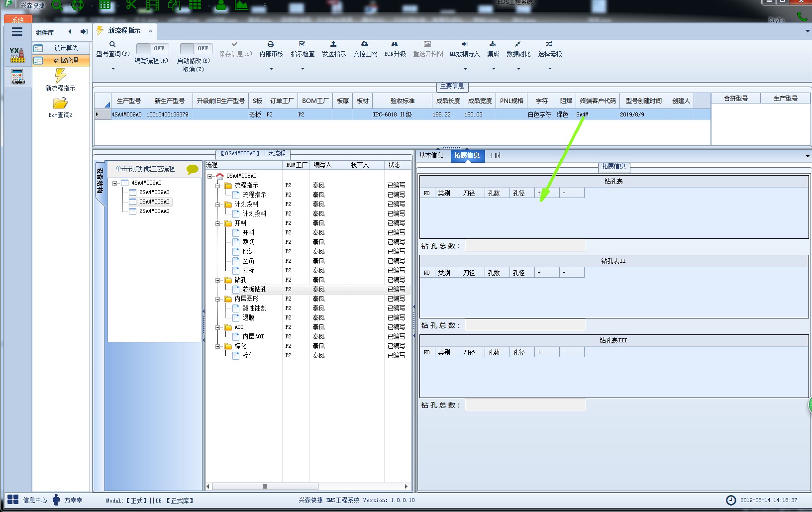This screenshot has height=512, width=812.
Task: Tick checkbox for 2SA4M009A0 tree node
Action: [133, 192]
